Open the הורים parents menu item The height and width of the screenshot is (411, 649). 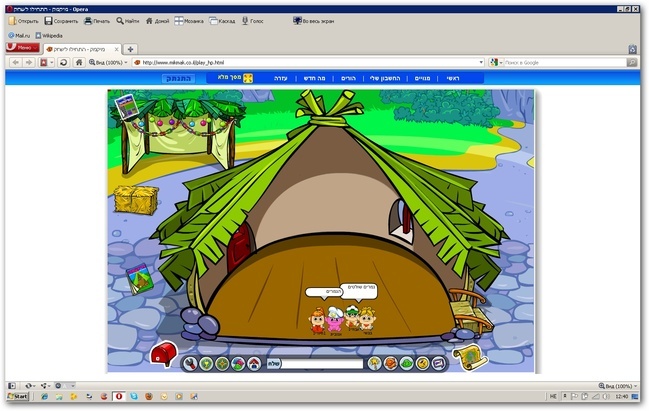348,78
